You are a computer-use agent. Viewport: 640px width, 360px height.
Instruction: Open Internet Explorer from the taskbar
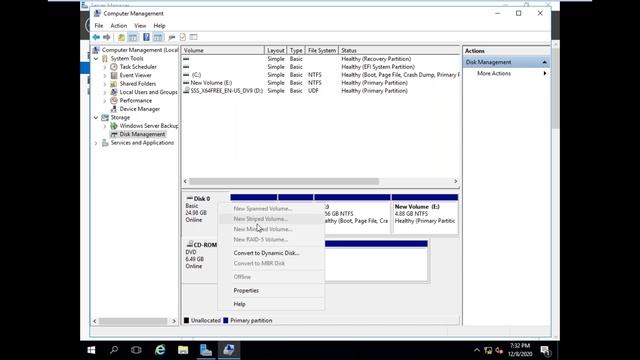coord(160,350)
